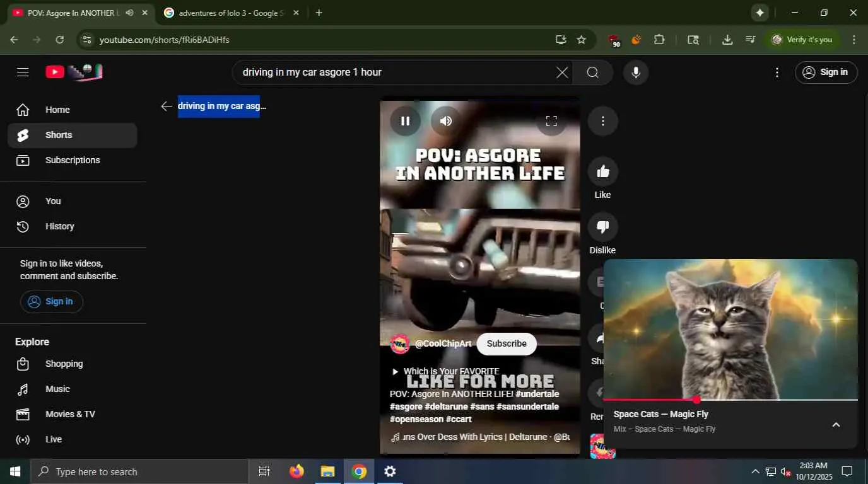Open History in the sidebar
The image size is (868, 484).
(72, 226)
